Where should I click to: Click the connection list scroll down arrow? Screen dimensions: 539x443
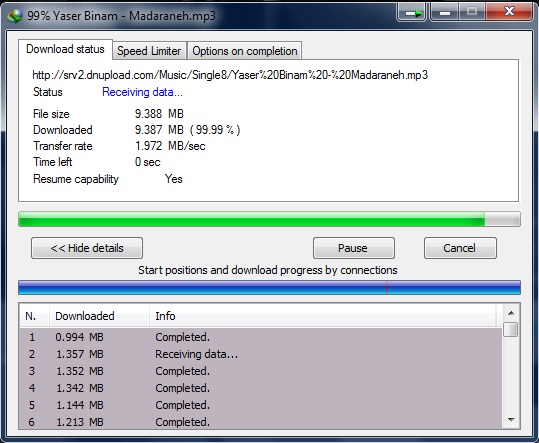[511, 420]
